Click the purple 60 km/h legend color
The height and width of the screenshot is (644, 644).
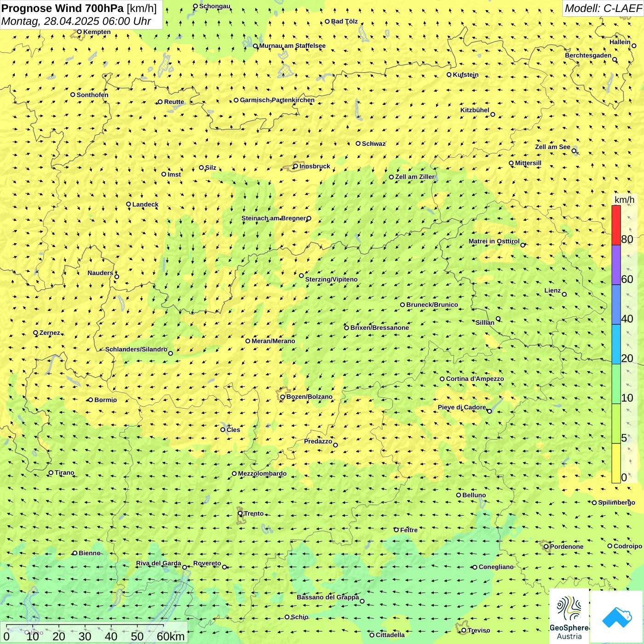coord(616,265)
